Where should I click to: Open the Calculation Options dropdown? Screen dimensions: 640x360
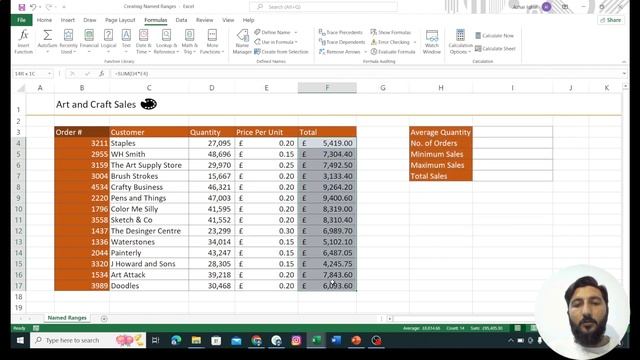pyautogui.click(x=460, y=41)
